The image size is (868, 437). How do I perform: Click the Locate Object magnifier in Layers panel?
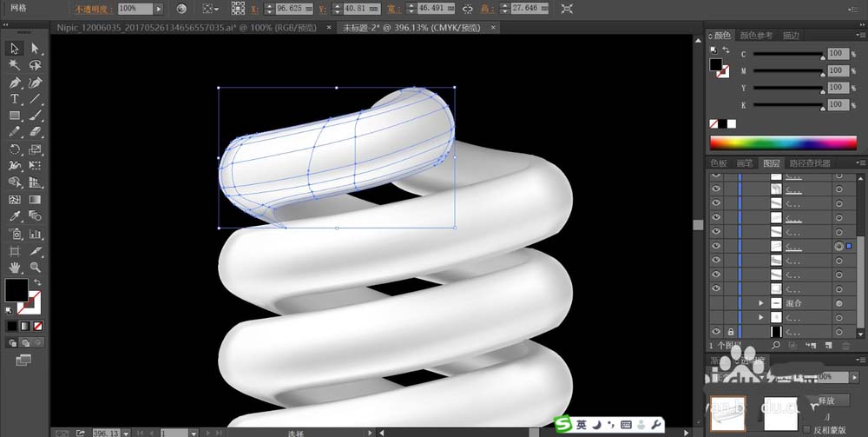775,345
